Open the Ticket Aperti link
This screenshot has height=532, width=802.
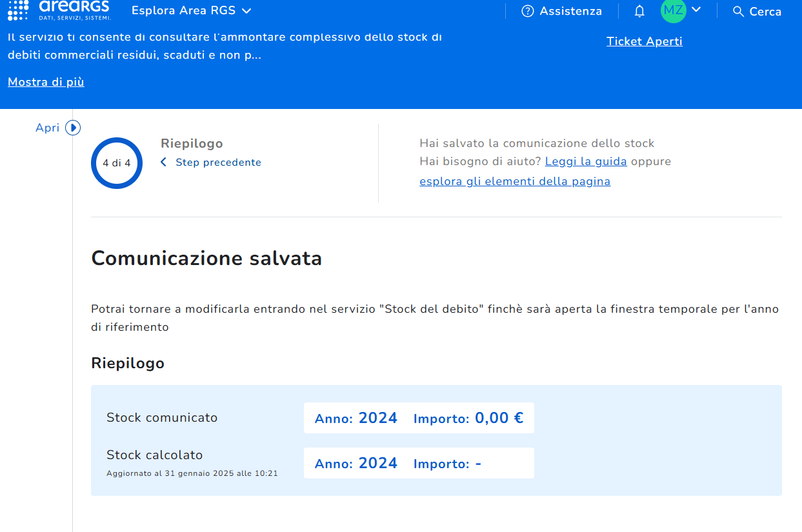tap(644, 41)
